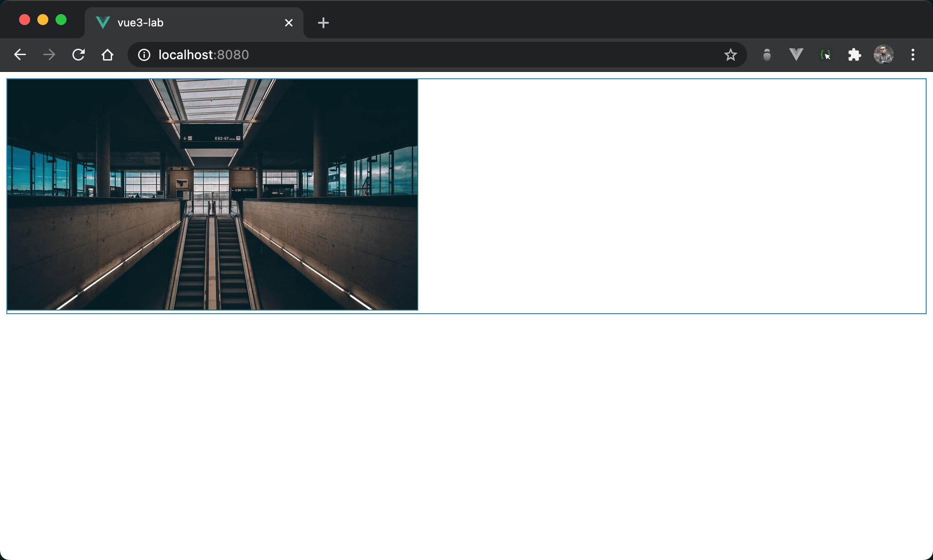This screenshot has height=560, width=933.
Task: Open a new browser tab
Action: coord(323,23)
